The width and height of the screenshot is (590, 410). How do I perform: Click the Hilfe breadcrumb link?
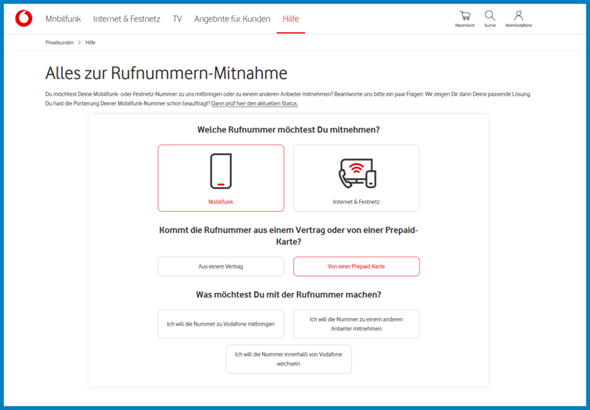90,43
